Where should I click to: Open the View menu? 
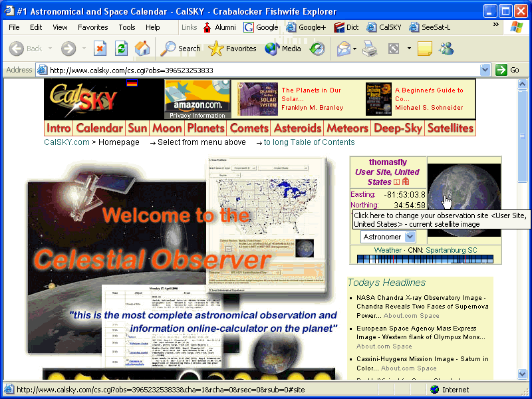(x=60, y=27)
